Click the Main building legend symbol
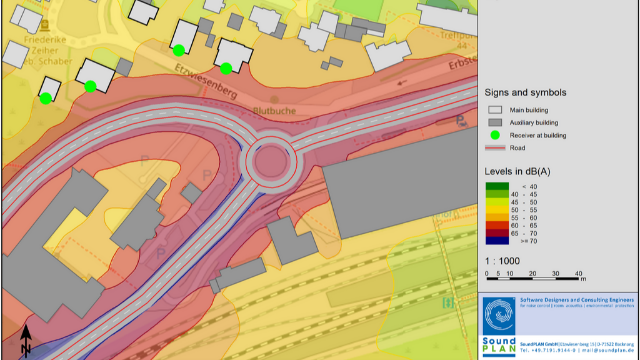This screenshot has width=640, height=360. click(495, 110)
